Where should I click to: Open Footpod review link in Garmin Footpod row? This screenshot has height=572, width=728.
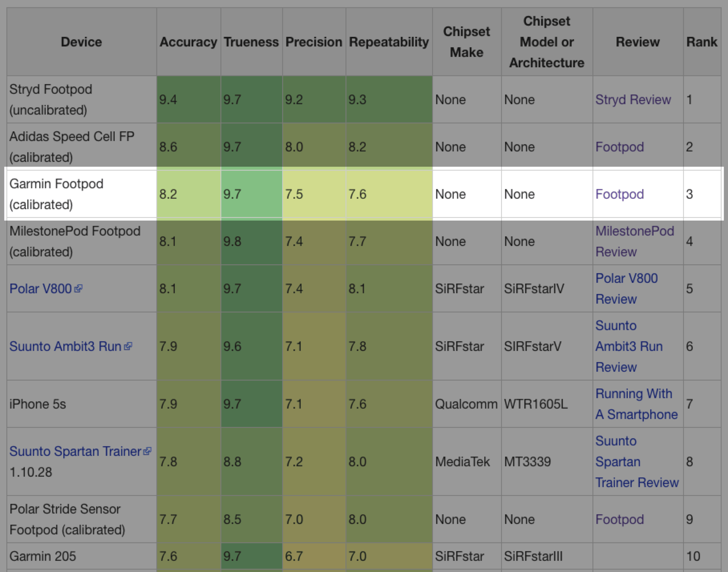click(619, 194)
